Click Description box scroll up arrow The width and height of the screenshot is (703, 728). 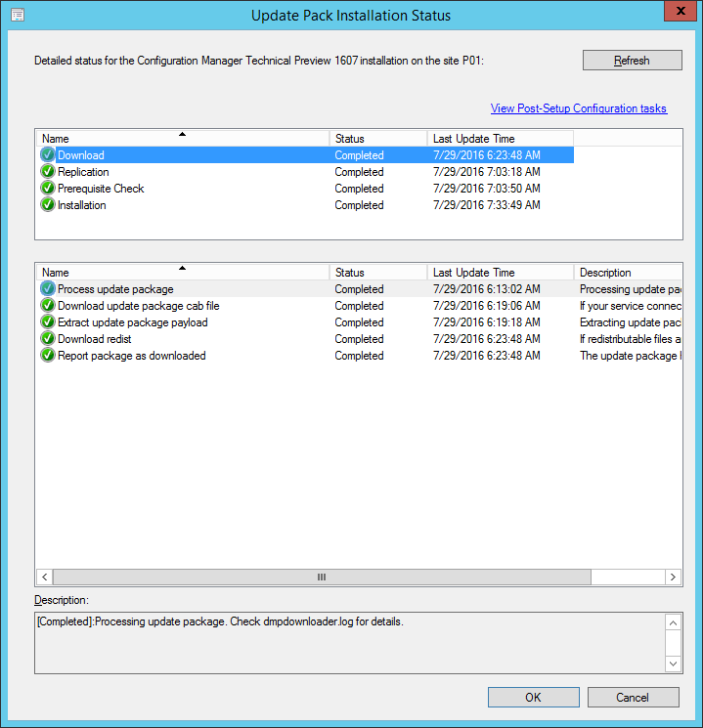pyautogui.click(x=673, y=622)
